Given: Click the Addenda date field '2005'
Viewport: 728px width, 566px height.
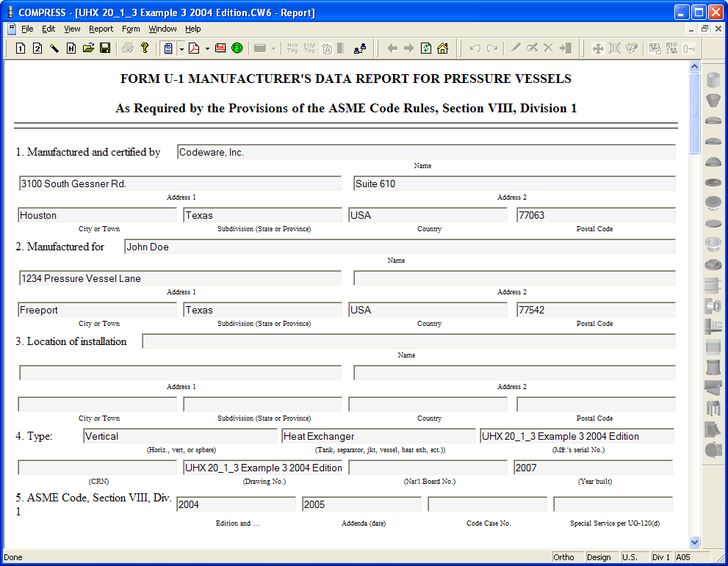Looking at the screenshot, I should (361, 504).
